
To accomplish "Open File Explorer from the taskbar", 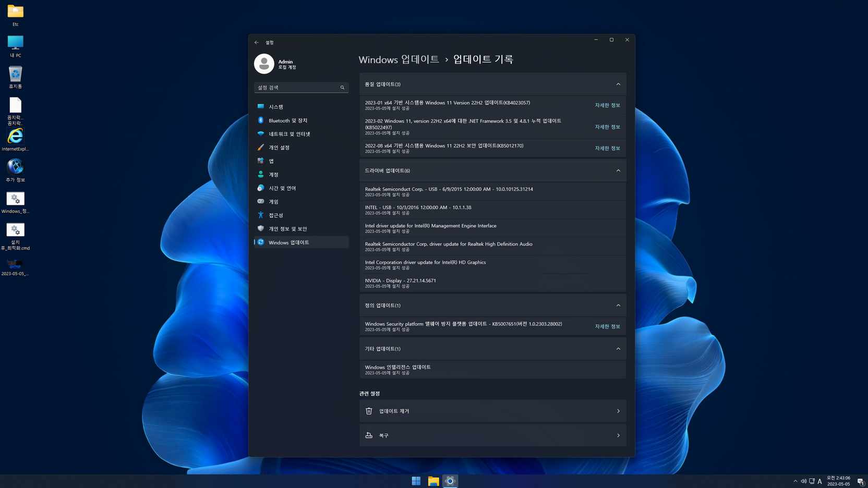I will point(433,481).
